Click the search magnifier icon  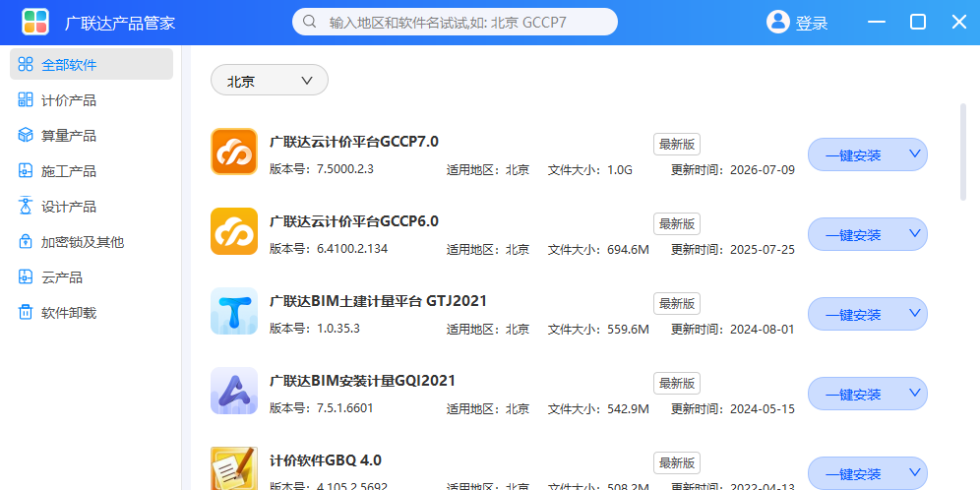click(x=309, y=22)
